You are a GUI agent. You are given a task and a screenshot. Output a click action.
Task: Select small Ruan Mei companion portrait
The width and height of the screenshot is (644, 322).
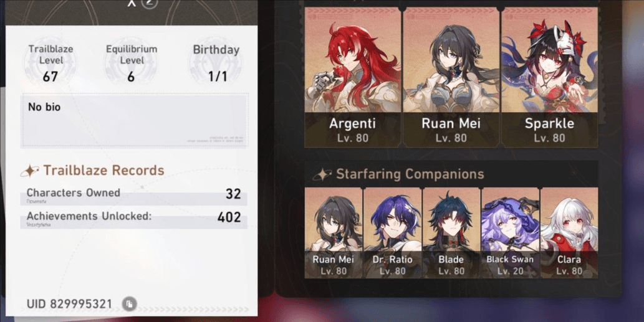(334, 232)
